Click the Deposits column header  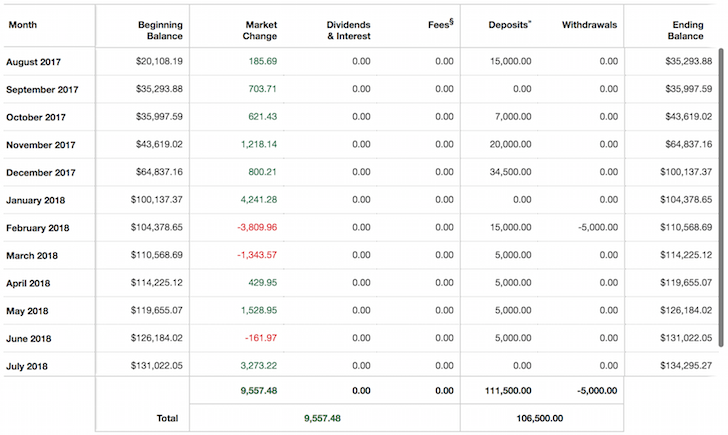pos(509,25)
